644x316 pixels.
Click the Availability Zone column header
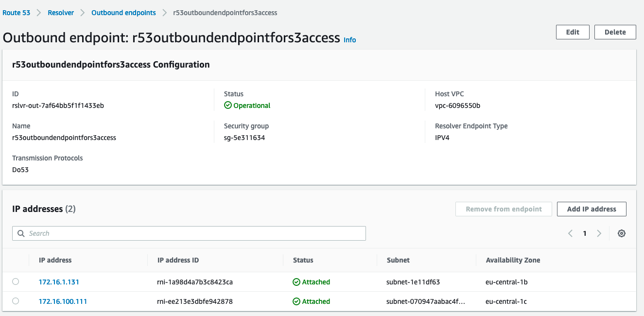point(513,260)
